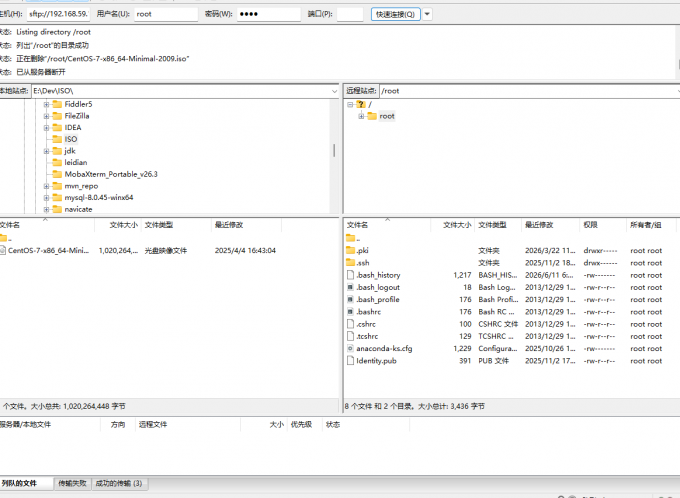The height and width of the screenshot is (498, 680).
Task: Click the MobaXterm_Portable folder icon
Action: [x=57, y=174]
